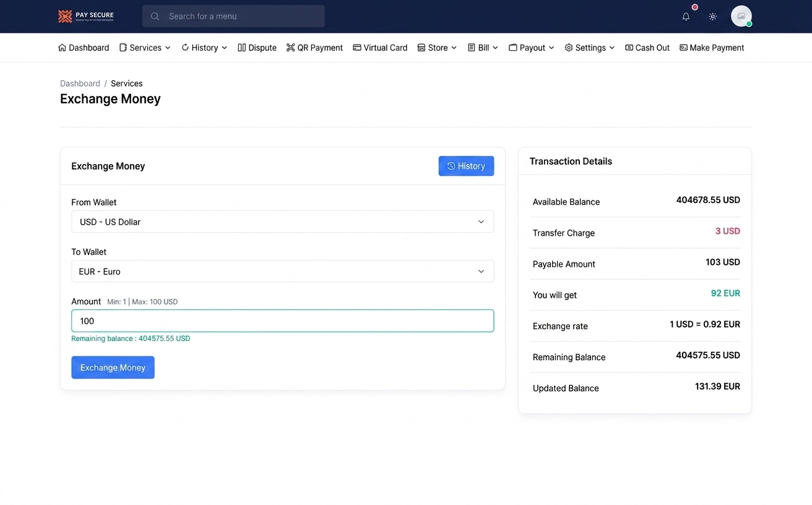Expand the Store menu chevron
This screenshot has width=812, height=505.
[454, 48]
